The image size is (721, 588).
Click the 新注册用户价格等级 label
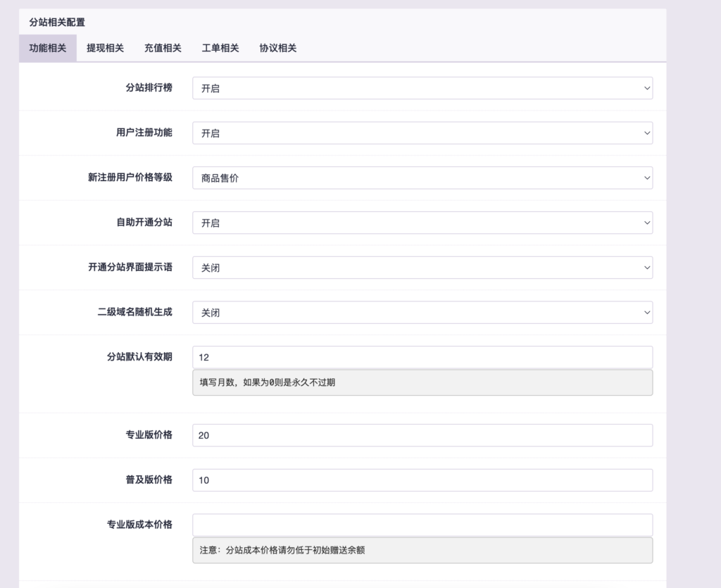pyautogui.click(x=130, y=177)
